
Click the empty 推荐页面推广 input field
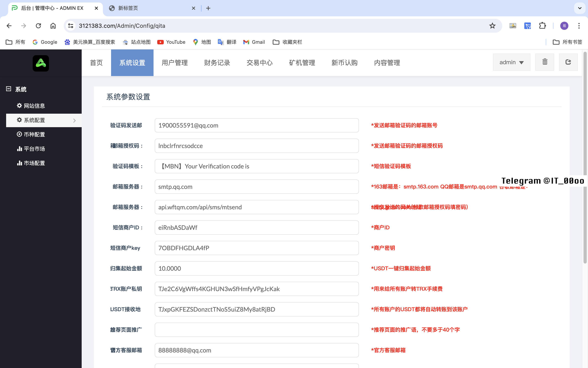257,330
